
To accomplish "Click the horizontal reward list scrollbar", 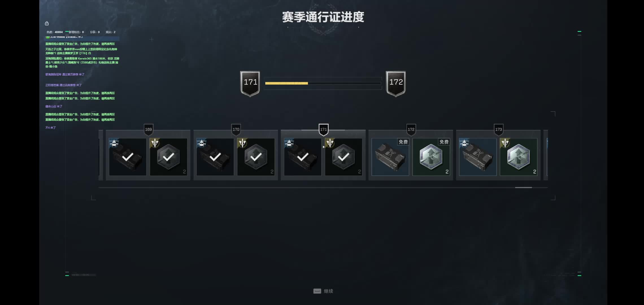I will click(x=323, y=188).
